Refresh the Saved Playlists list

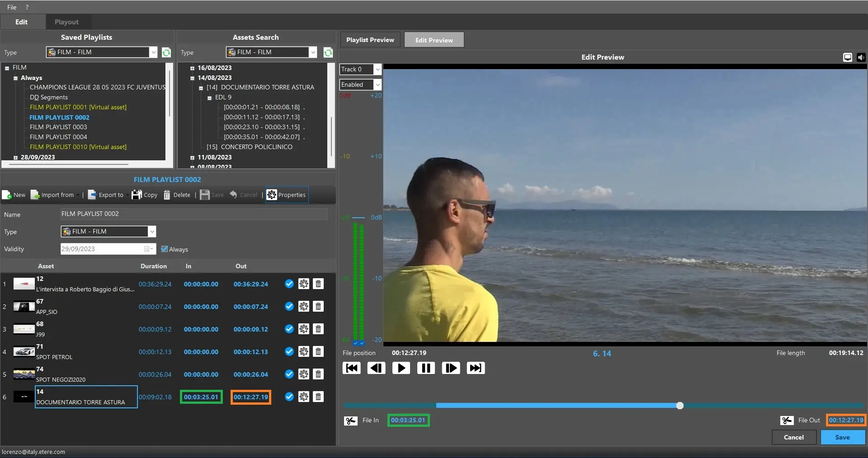pos(166,52)
